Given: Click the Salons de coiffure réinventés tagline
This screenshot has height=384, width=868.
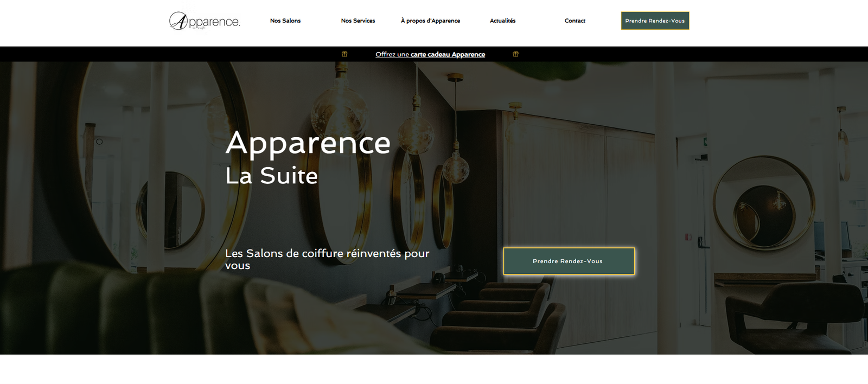Looking at the screenshot, I should 327,259.
